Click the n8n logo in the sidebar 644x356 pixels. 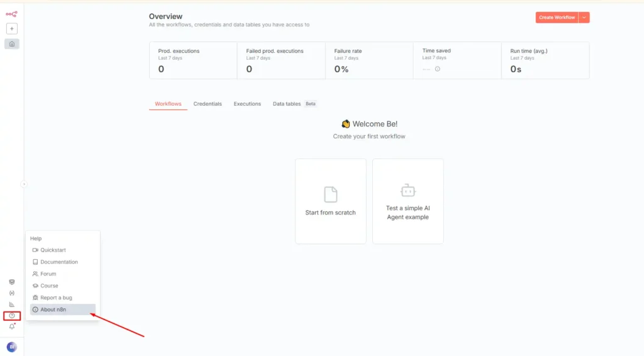click(x=12, y=13)
